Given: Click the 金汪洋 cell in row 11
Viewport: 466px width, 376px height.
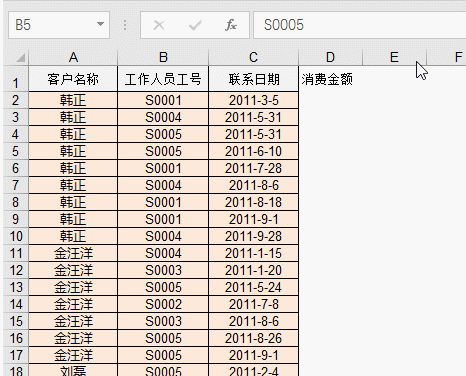Looking at the screenshot, I should click(73, 253).
